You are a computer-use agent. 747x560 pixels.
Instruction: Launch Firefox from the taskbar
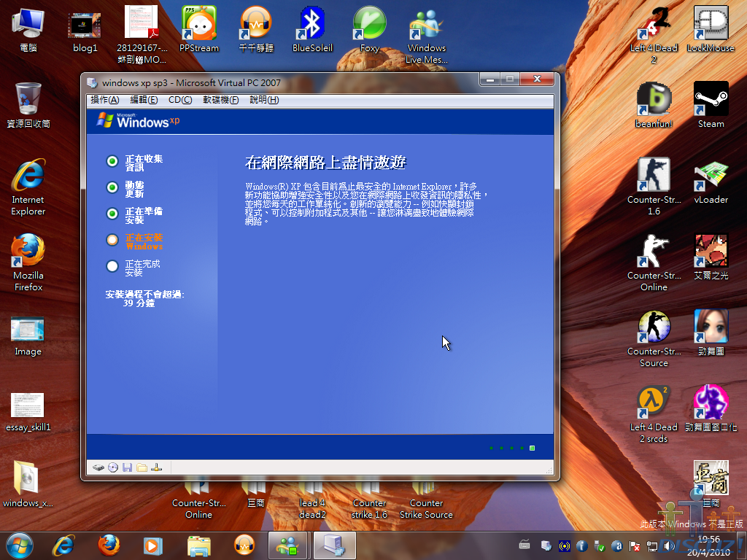(109, 545)
